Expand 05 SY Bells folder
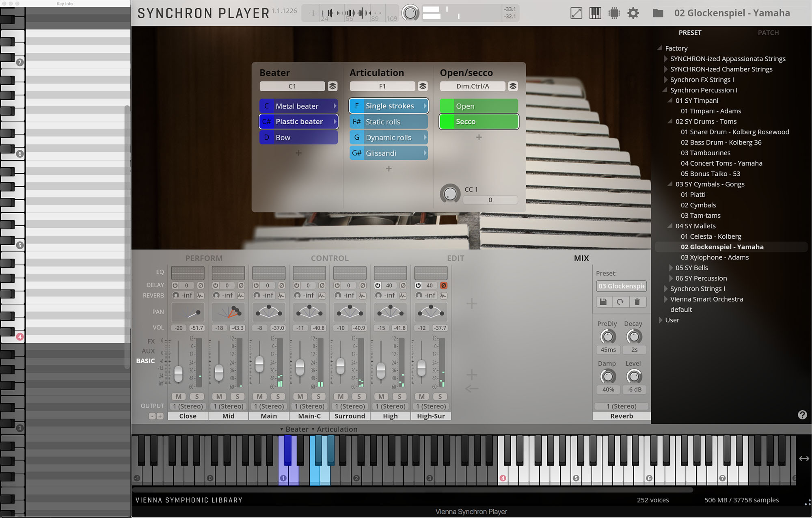This screenshot has width=812, height=518. click(671, 268)
